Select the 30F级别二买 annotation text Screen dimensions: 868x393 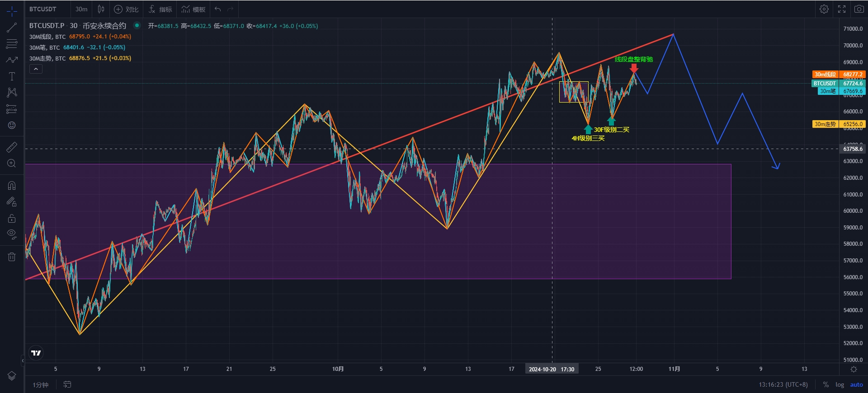611,130
